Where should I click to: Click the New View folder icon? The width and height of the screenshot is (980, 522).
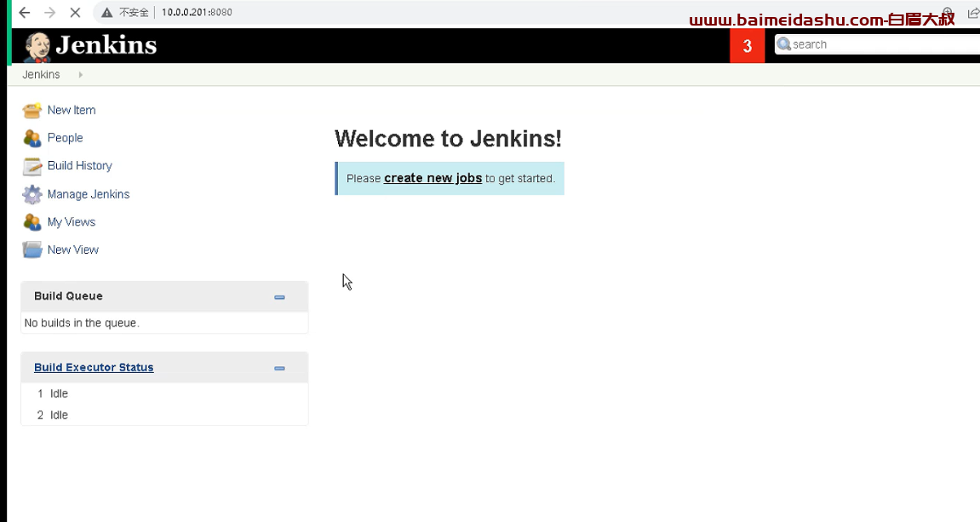click(x=32, y=250)
